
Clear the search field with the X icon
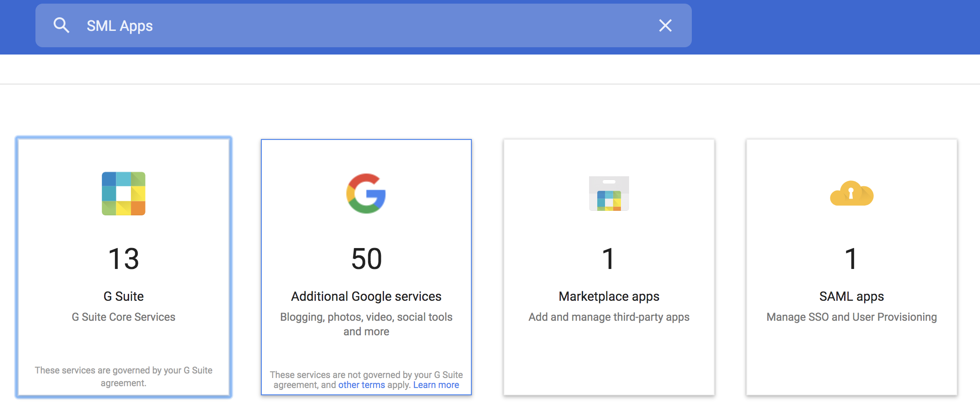pyautogui.click(x=665, y=26)
